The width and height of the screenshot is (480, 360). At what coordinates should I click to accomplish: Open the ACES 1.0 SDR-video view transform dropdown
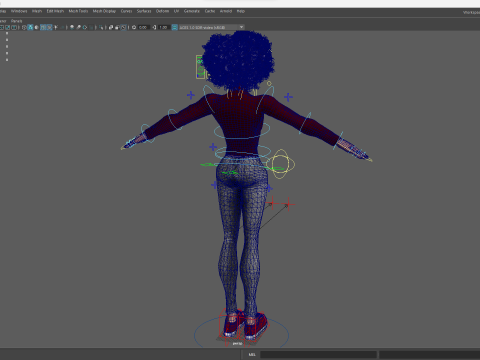(212, 27)
